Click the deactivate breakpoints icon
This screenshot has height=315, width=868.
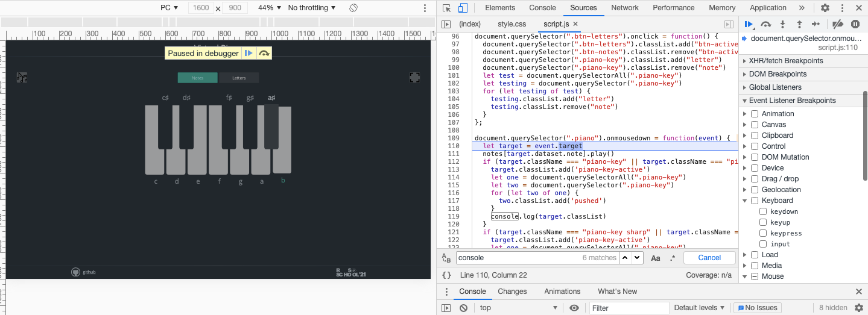[837, 24]
